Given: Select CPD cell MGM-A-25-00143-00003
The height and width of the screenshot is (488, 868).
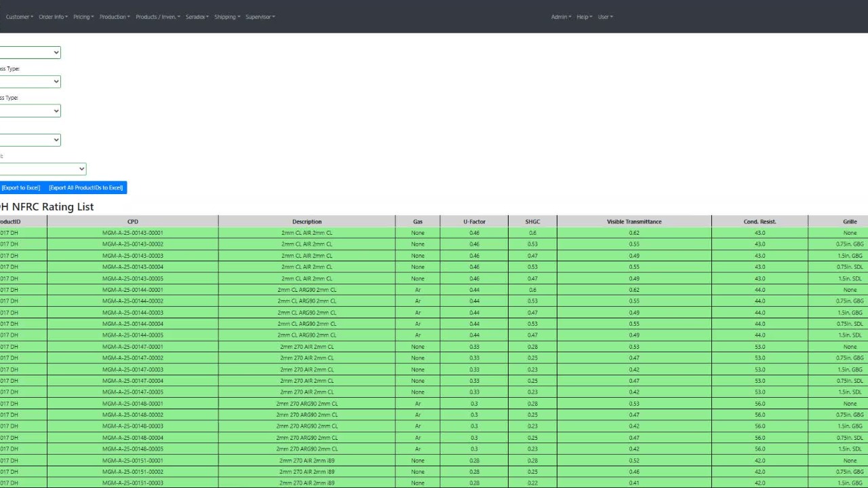Looking at the screenshot, I should (133, 256).
